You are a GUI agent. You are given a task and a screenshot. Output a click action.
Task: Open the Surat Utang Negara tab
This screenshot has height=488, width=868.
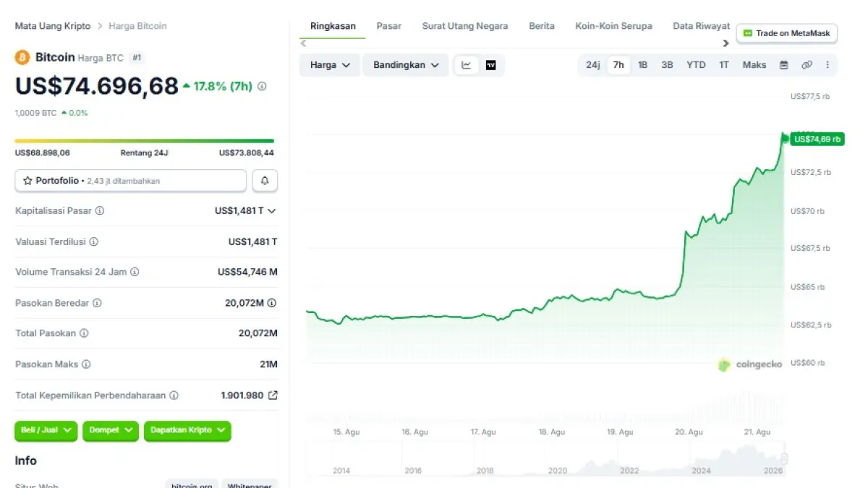pyautogui.click(x=465, y=26)
